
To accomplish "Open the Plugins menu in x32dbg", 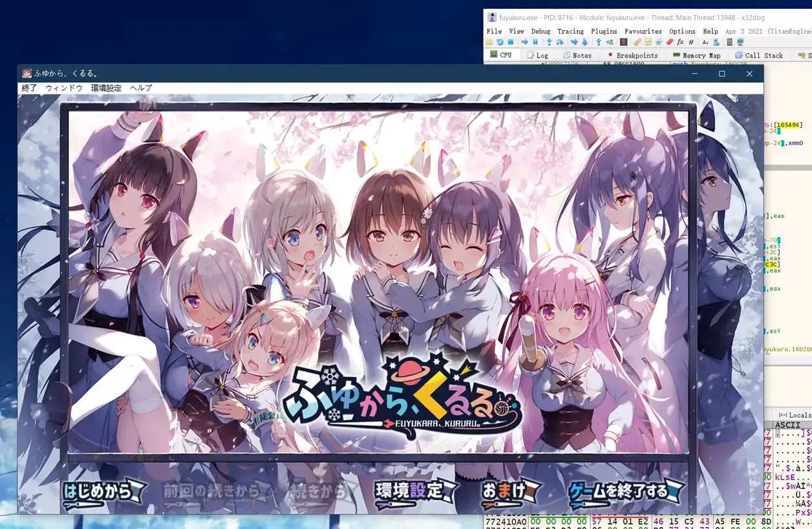I will (604, 31).
